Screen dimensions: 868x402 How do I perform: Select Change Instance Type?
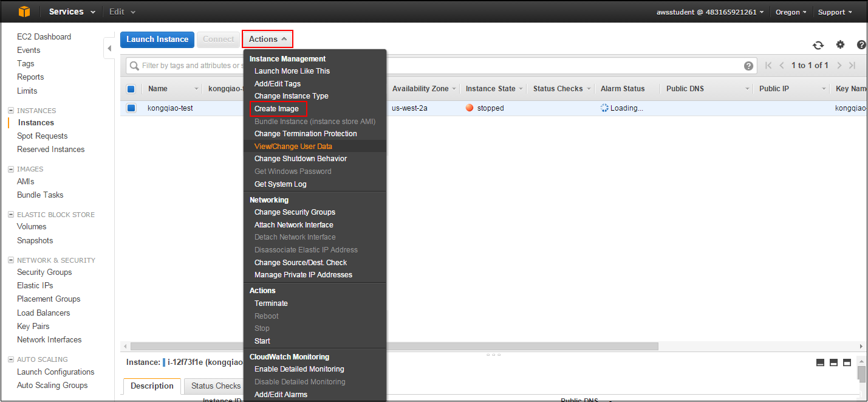[292, 96]
